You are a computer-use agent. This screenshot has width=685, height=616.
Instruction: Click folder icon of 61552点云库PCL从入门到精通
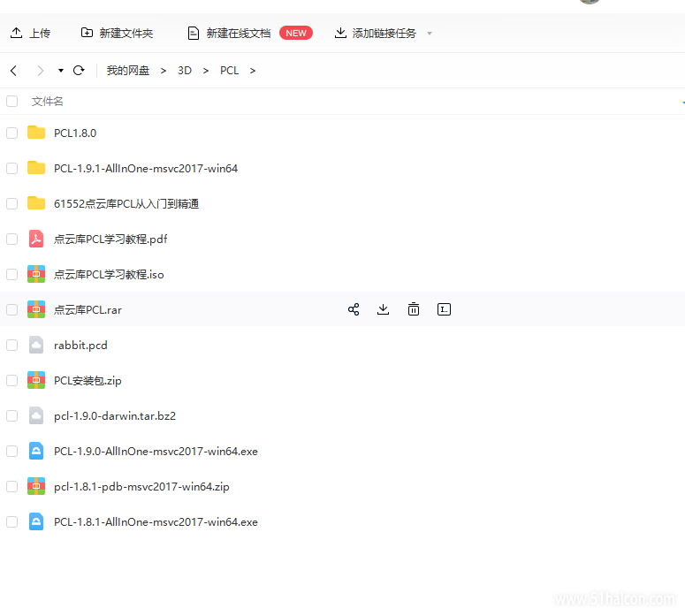36,203
